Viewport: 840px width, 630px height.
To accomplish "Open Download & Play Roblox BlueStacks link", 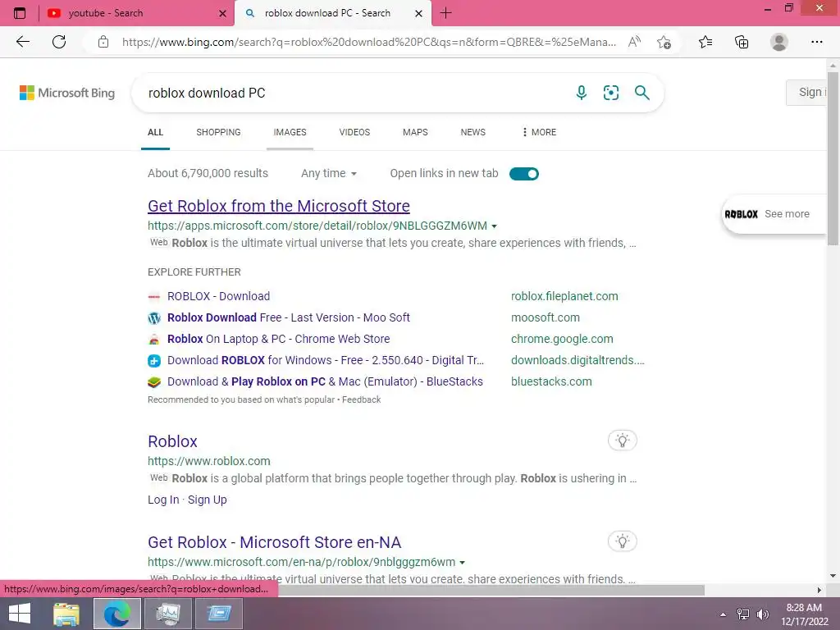I will (x=325, y=381).
